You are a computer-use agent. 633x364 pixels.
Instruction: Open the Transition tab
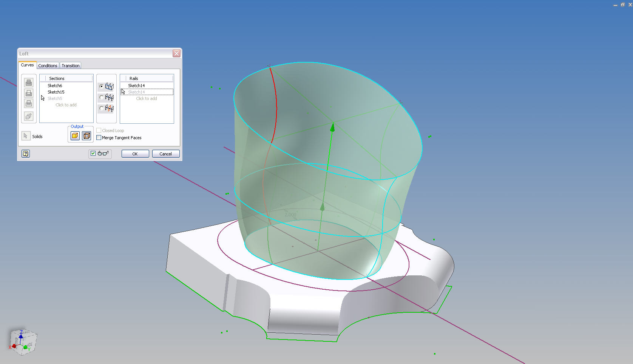tap(71, 66)
